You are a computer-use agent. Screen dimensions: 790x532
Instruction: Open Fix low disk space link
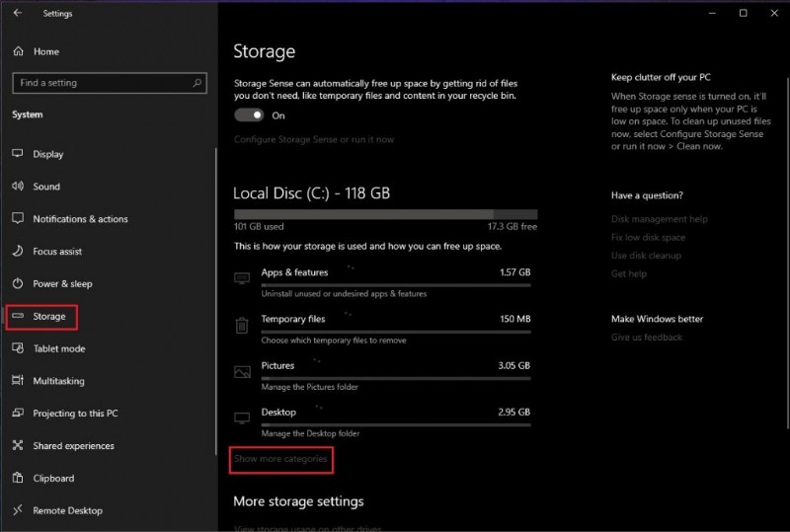point(648,237)
